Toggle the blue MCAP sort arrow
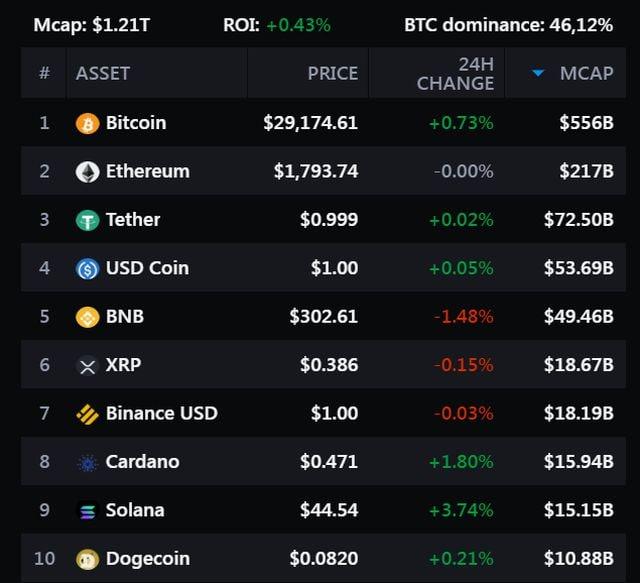640x583 pixels. coord(538,73)
